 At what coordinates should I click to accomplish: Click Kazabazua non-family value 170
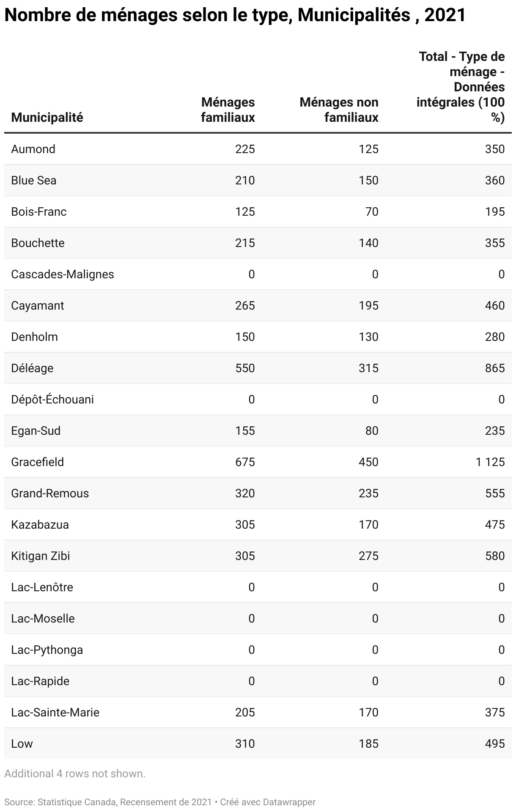tap(368, 524)
